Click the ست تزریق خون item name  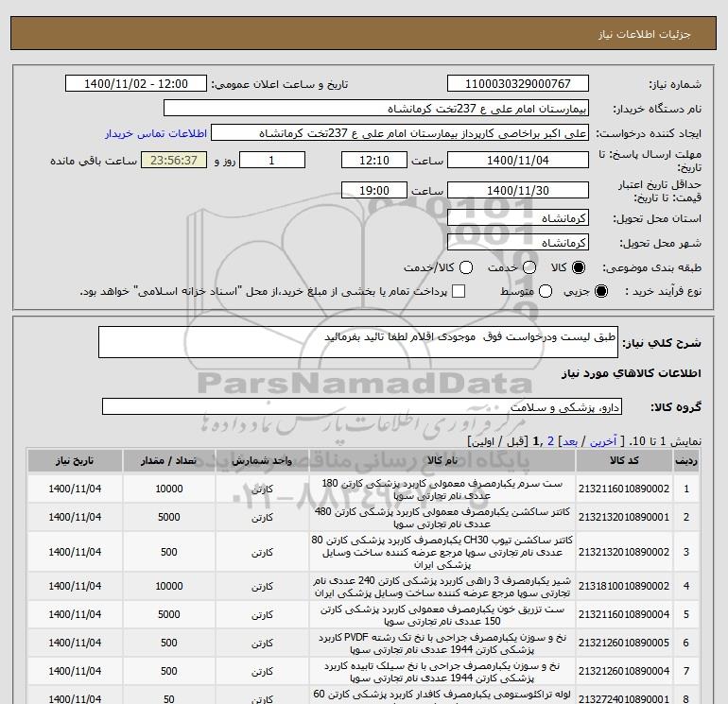442,615
